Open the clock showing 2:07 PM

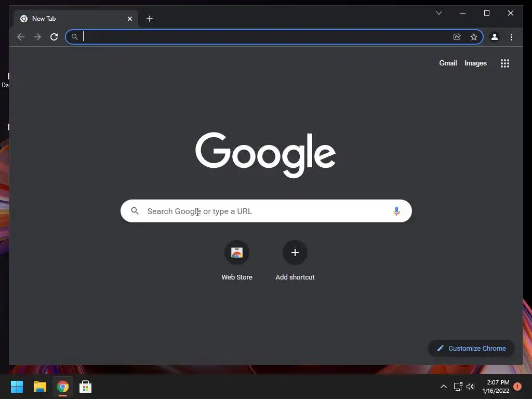click(496, 387)
